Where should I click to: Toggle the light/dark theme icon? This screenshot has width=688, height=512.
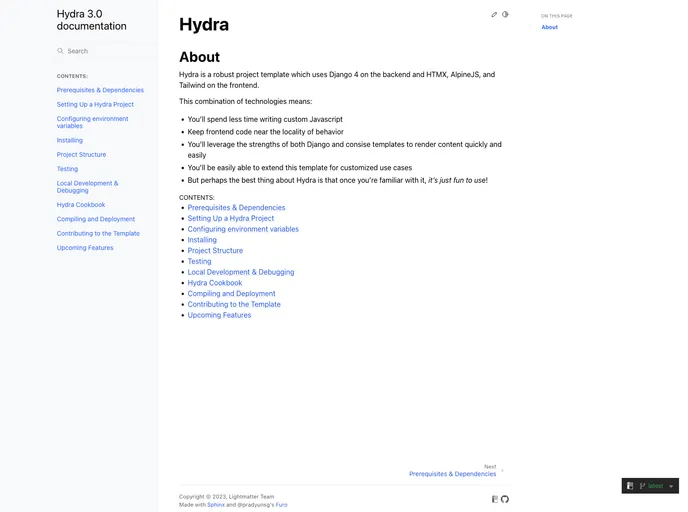point(505,14)
